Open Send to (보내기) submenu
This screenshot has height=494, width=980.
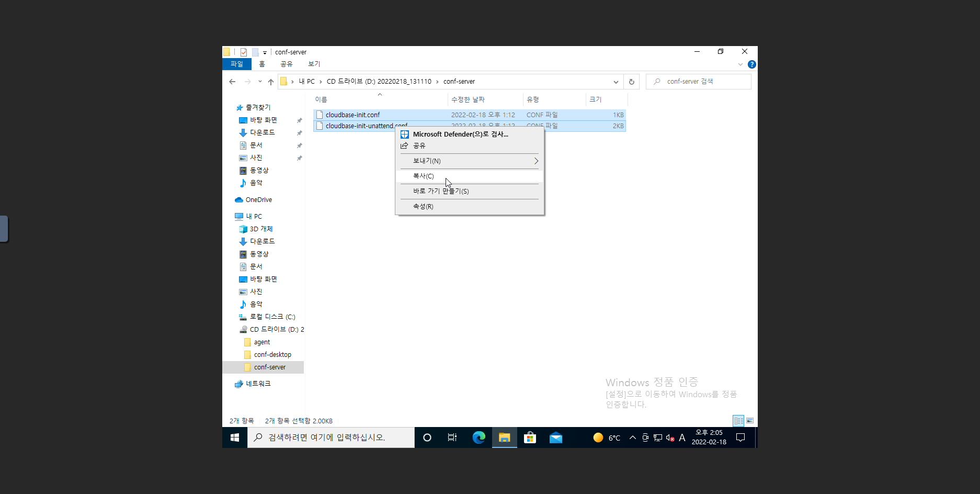427,161
